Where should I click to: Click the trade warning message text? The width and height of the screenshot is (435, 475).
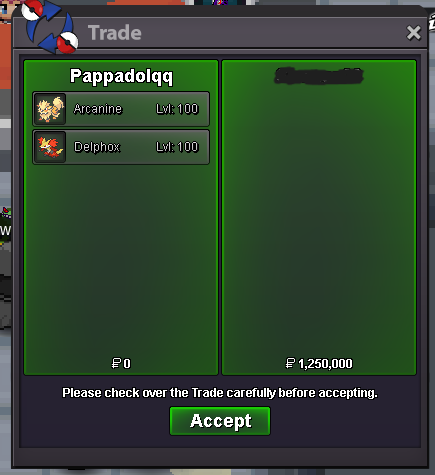[220, 393]
